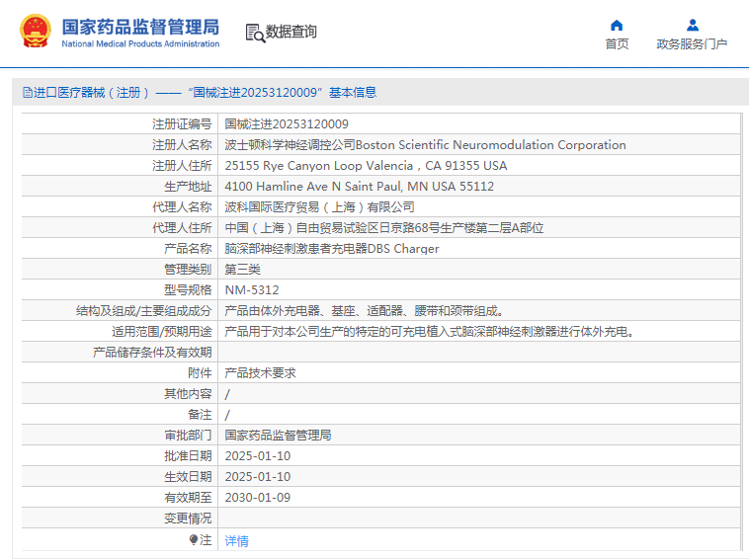The height and width of the screenshot is (560, 749).
Task: Click the National Medical Products Administration subtitle
Action: (140, 43)
